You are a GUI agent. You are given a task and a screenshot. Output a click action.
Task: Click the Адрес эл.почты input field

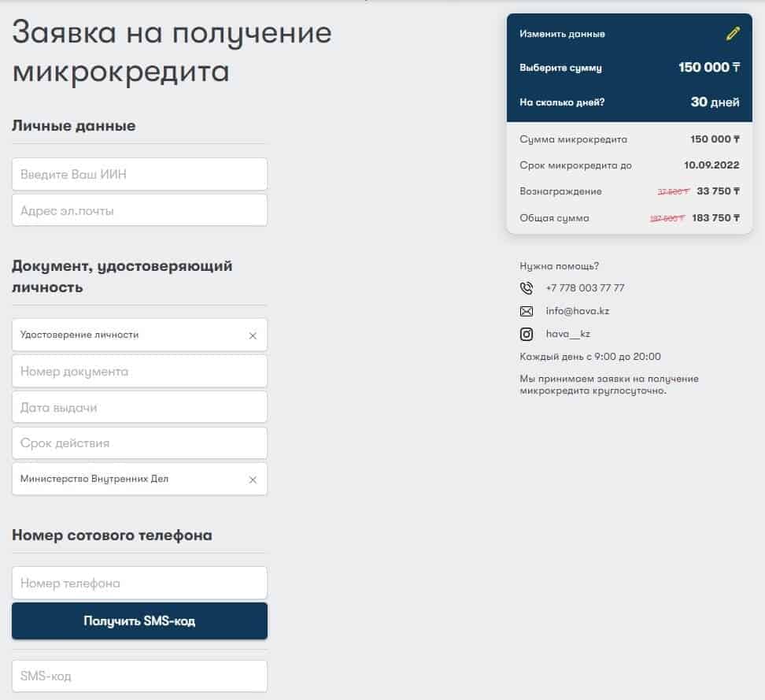[139, 209]
